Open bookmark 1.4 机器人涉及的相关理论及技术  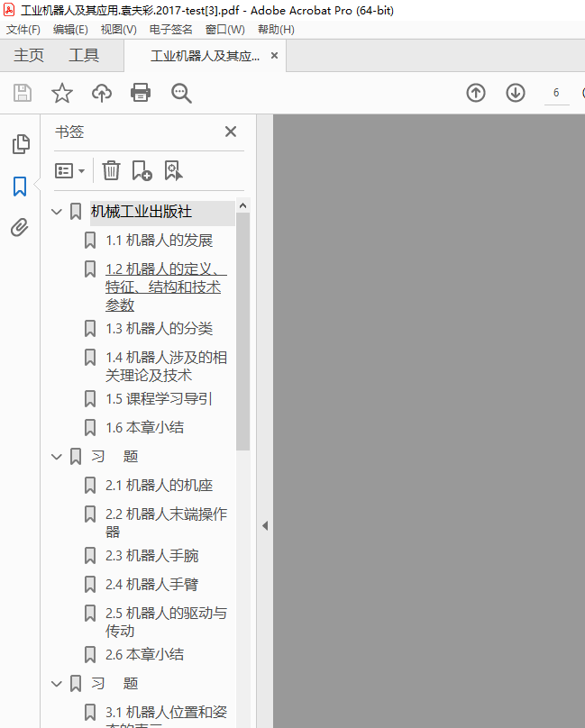coord(166,367)
